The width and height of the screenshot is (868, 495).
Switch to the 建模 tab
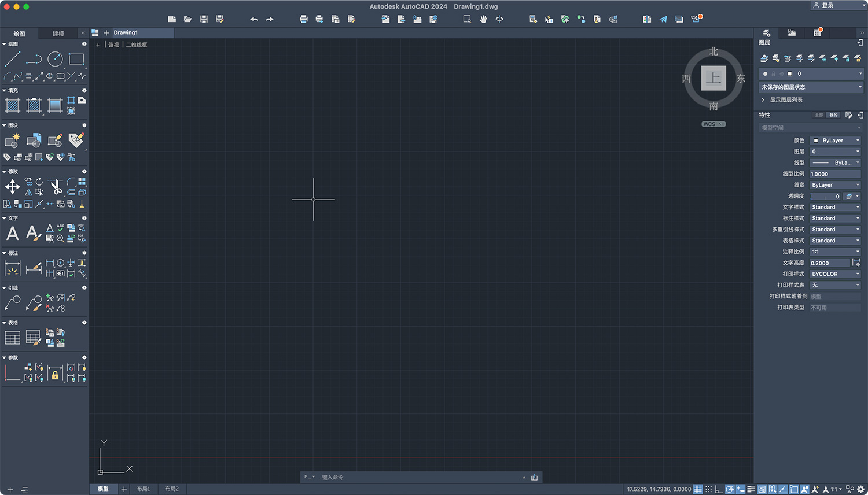[57, 34]
